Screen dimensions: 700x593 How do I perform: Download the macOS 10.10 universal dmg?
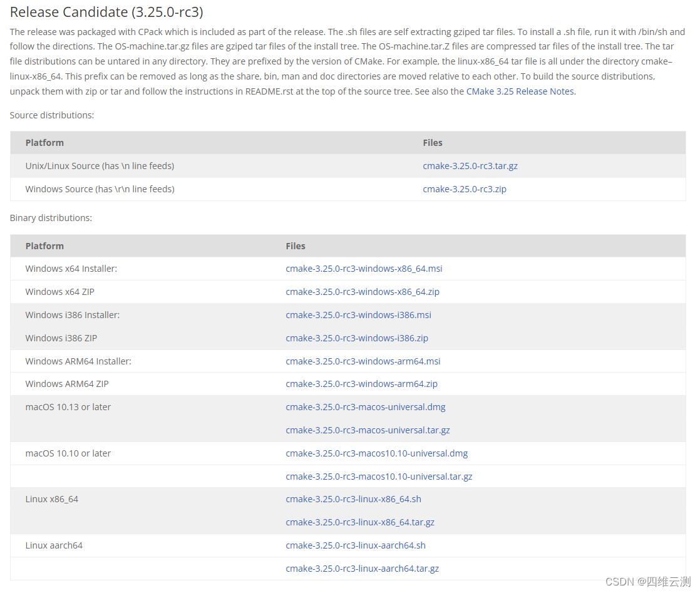coord(377,453)
